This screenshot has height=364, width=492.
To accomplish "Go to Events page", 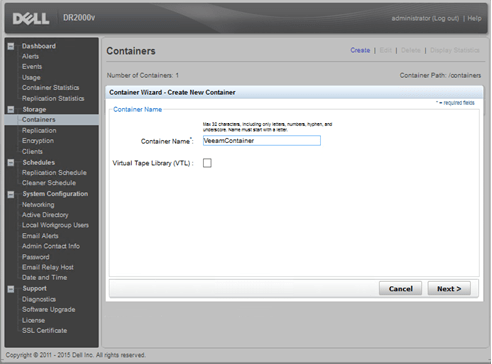I will tap(32, 67).
